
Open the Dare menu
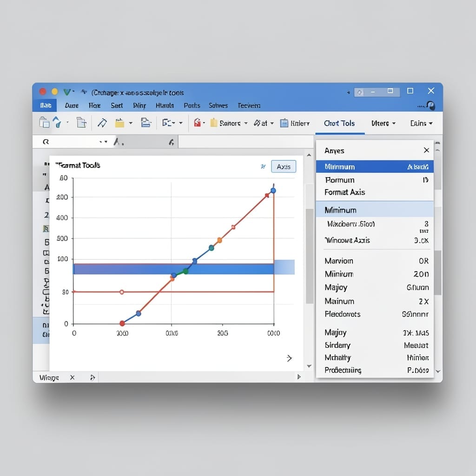click(x=72, y=106)
